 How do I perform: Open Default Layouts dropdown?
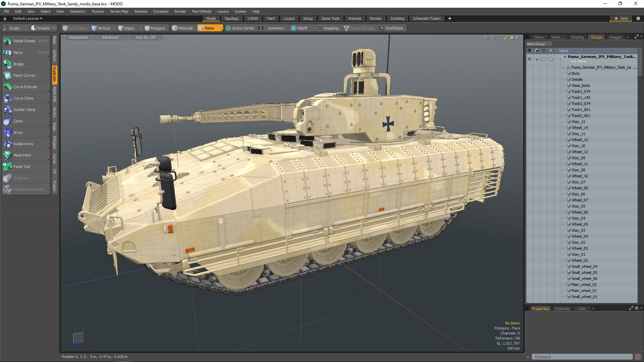28,18
